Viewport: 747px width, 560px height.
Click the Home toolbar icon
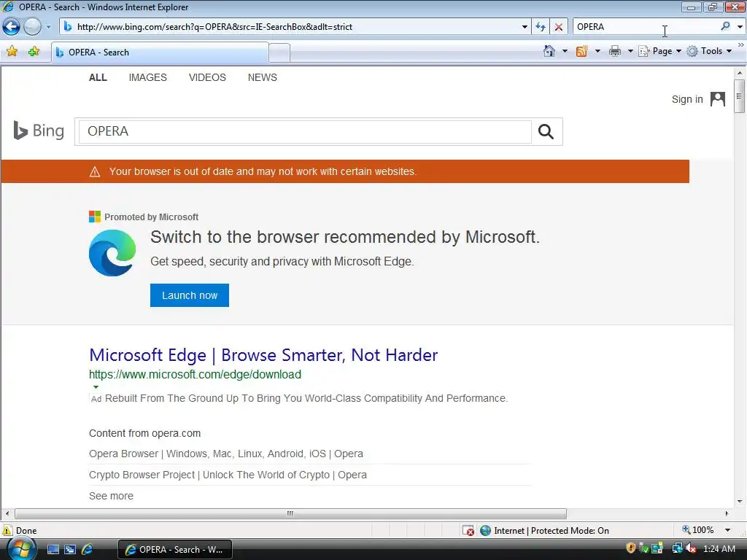click(x=549, y=51)
